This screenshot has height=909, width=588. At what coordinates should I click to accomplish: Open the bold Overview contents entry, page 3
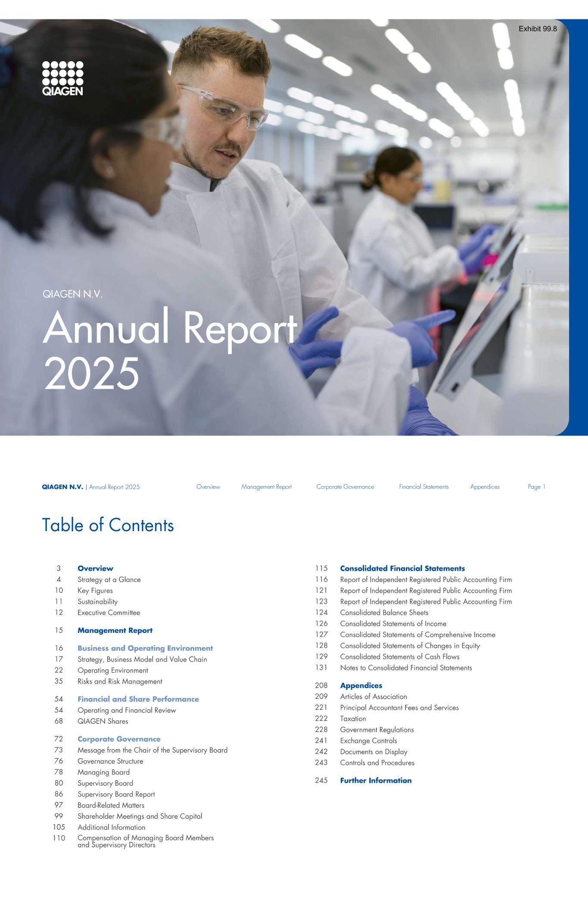(x=95, y=569)
